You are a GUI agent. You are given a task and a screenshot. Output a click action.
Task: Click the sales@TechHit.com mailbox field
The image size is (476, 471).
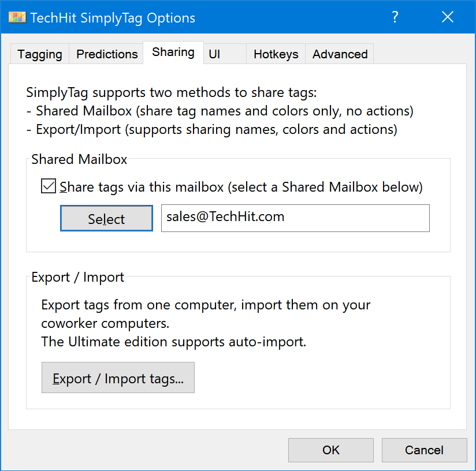[295, 218]
